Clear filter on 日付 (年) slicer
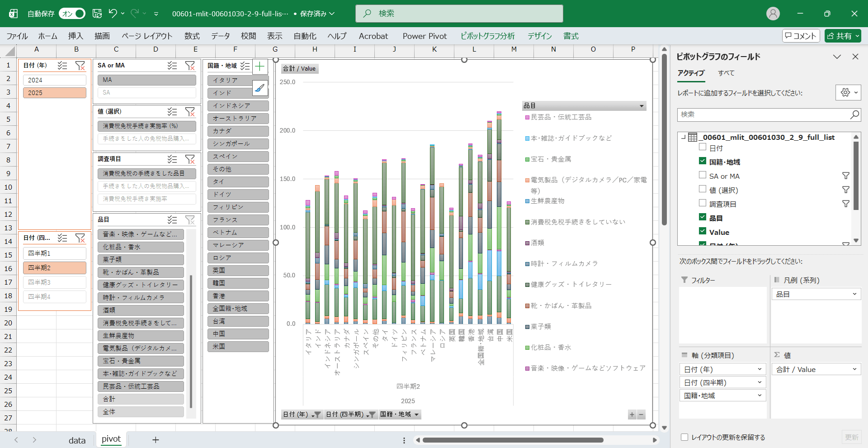 click(80, 66)
